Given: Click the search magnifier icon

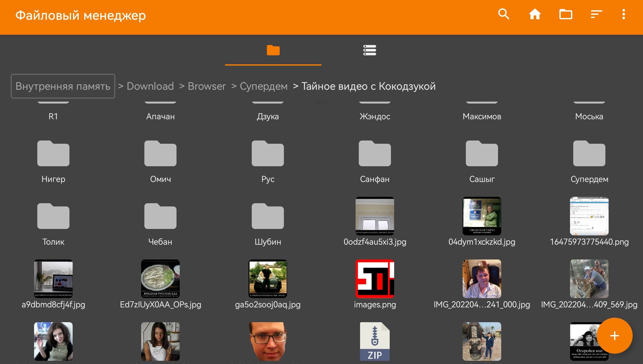Looking at the screenshot, I should (x=504, y=14).
